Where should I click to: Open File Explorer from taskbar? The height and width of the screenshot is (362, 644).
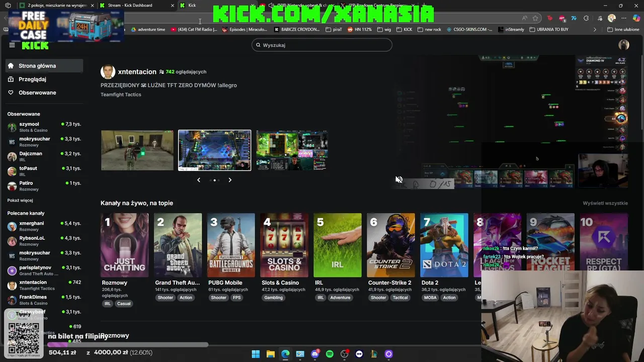(x=271, y=354)
